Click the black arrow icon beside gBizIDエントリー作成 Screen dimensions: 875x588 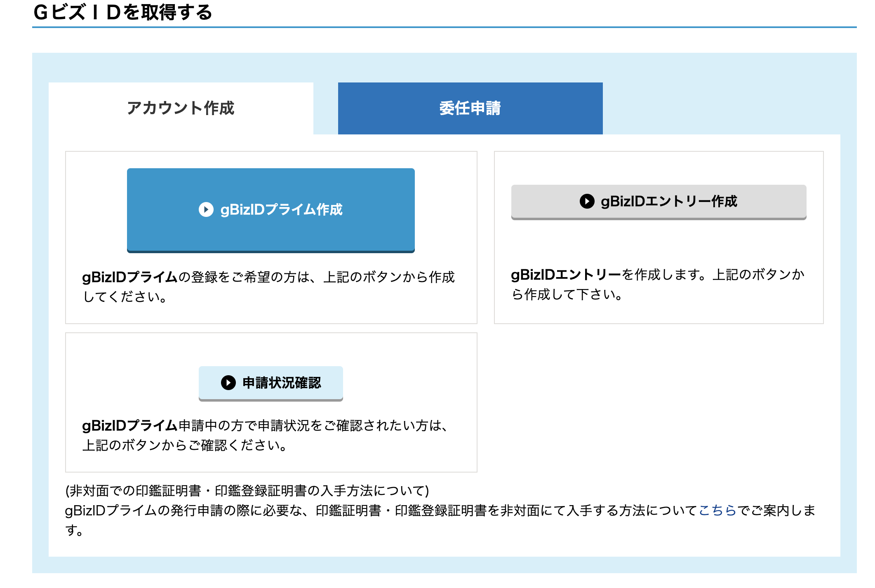587,201
